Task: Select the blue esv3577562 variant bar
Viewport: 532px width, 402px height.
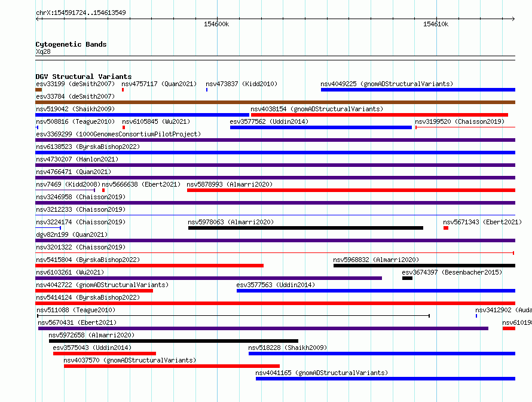Action: click(x=321, y=127)
